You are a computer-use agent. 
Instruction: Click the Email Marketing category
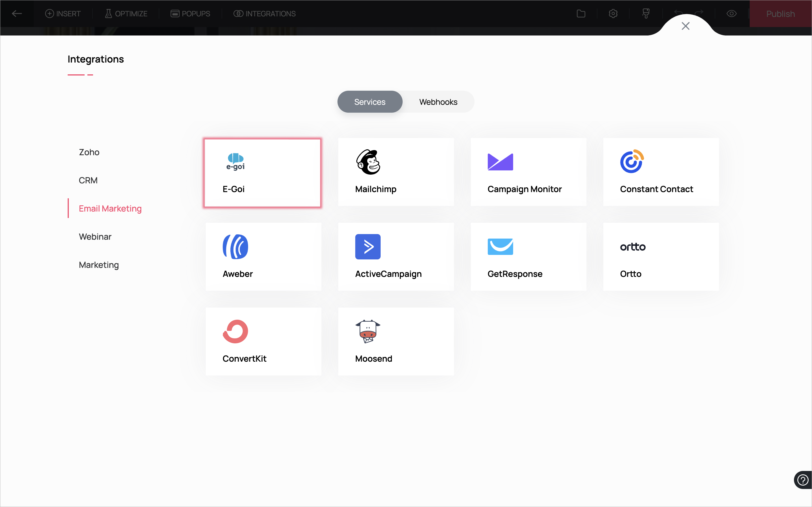[x=110, y=208]
